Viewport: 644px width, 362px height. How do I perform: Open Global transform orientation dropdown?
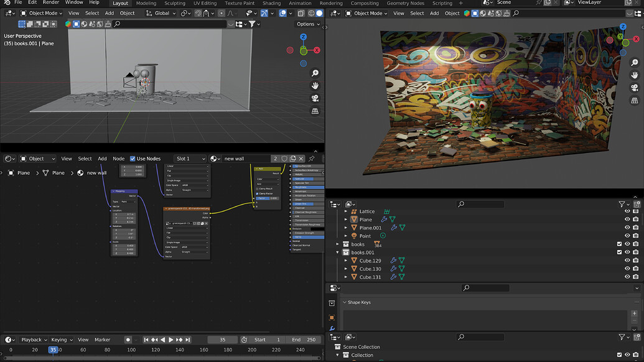click(161, 13)
